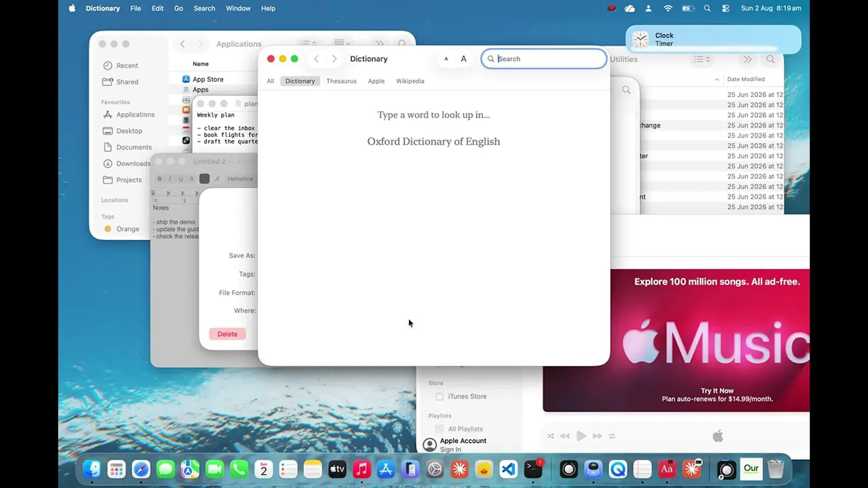The width and height of the screenshot is (868, 488).
Task: Skip to previous track in Music
Action: pos(565,436)
